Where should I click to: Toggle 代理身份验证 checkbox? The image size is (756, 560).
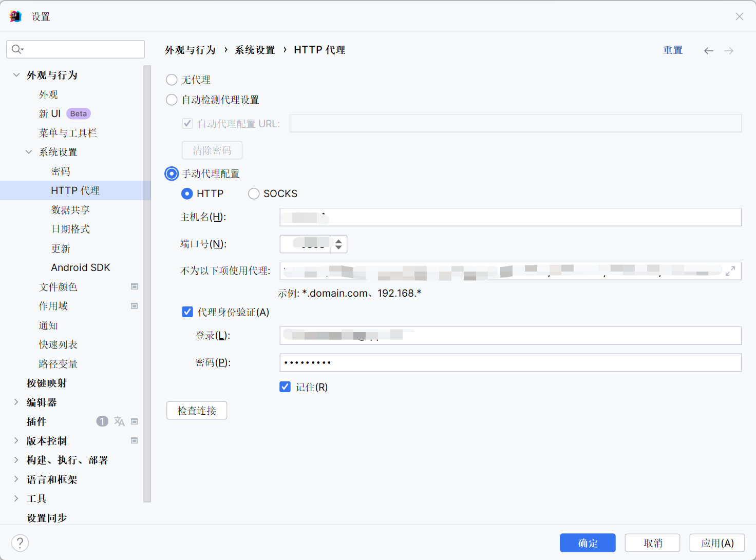point(187,312)
